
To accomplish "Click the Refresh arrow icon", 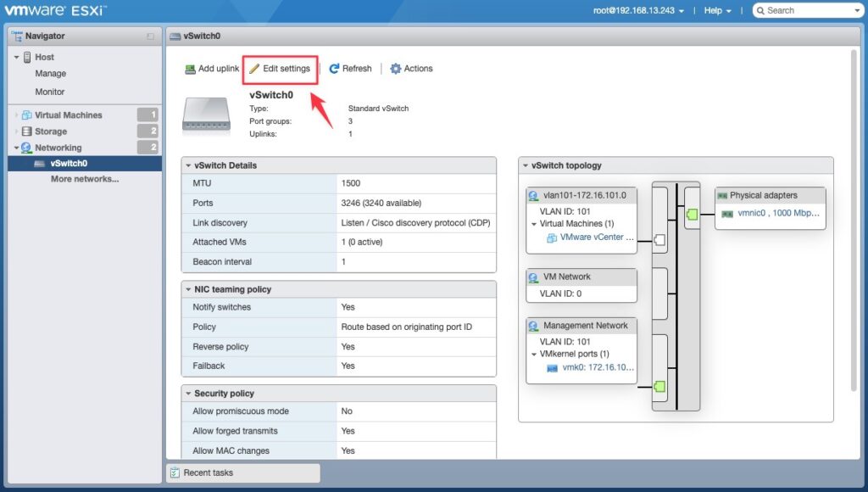I will (334, 69).
